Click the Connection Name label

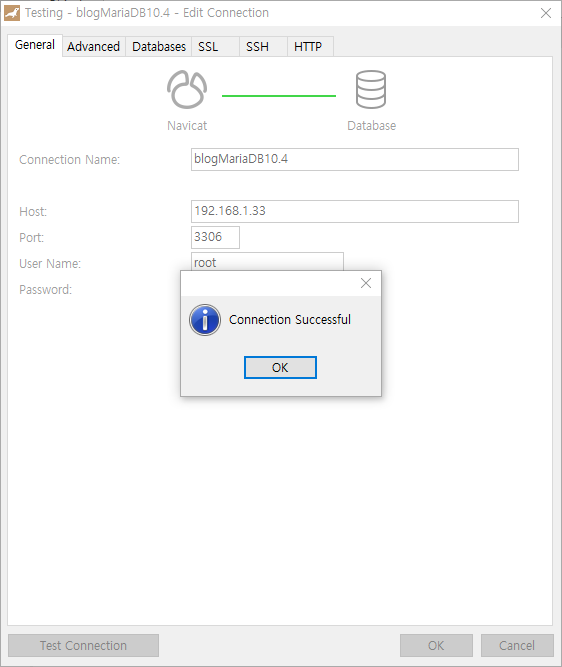point(69,160)
